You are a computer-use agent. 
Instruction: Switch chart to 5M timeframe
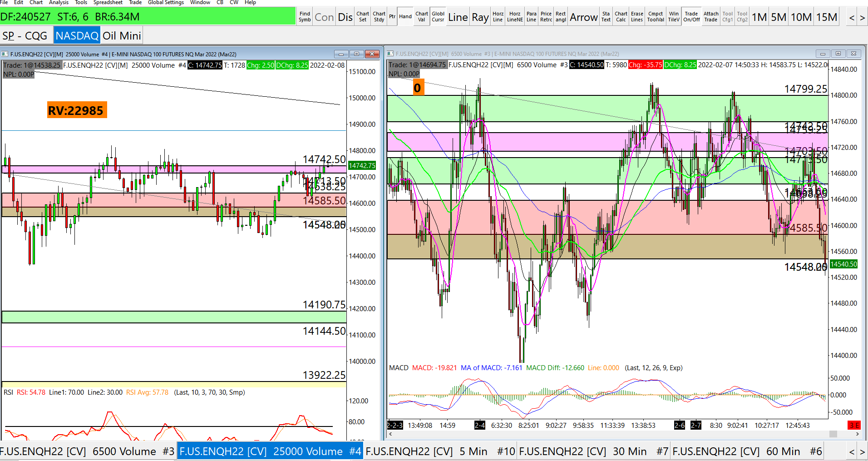pyautogui.click(x=779, y=17)
